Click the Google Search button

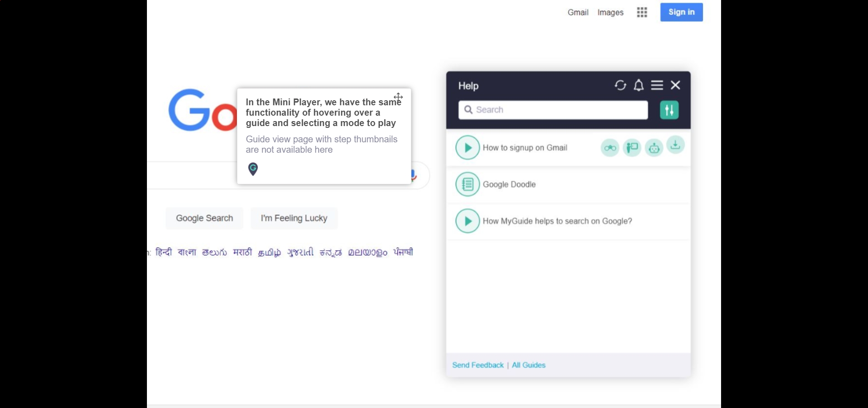(204, 218)
